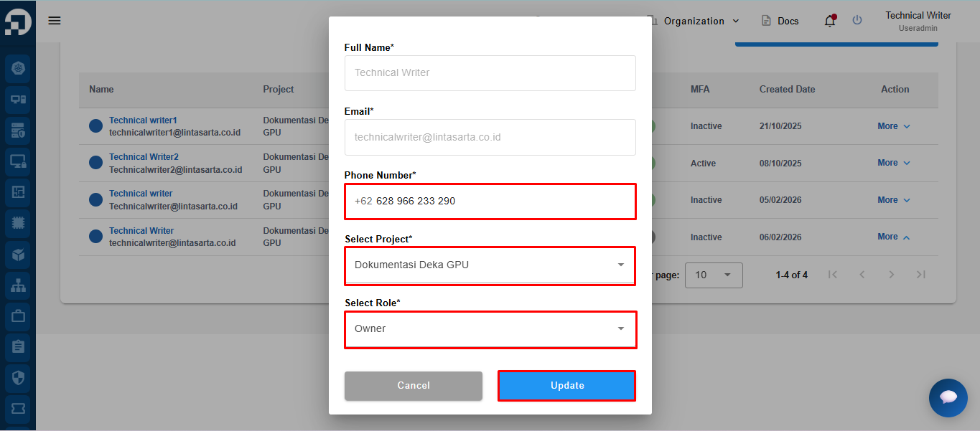Open the Organization dropdown in header

pyautogui.click(x=694, y=21)
